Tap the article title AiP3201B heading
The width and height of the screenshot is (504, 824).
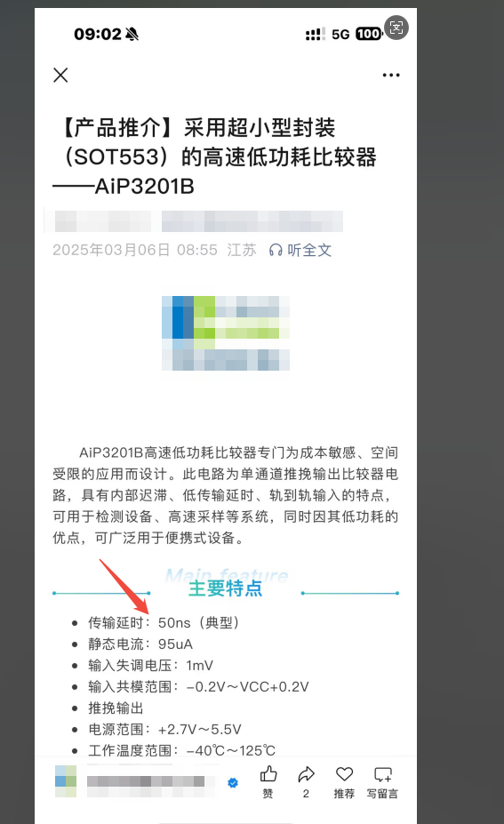215,157
